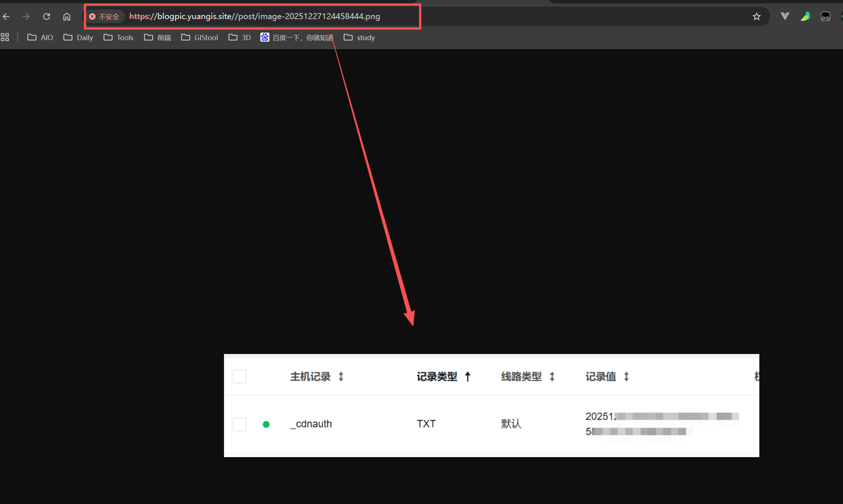Bookmark this page with the star icon
Screen dimensions: 843x504
click(756, 16)
